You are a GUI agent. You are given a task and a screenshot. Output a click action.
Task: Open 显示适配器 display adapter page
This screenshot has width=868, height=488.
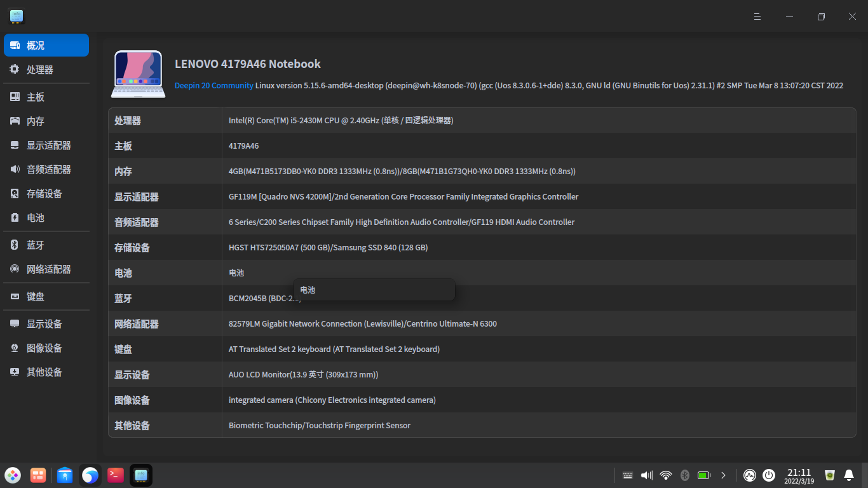pos(48,146)
